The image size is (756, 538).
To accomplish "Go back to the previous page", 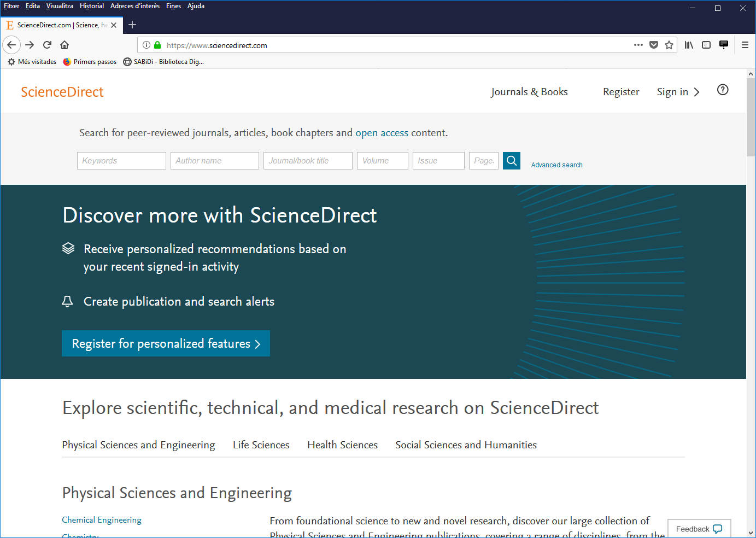I will coord(11,45).
